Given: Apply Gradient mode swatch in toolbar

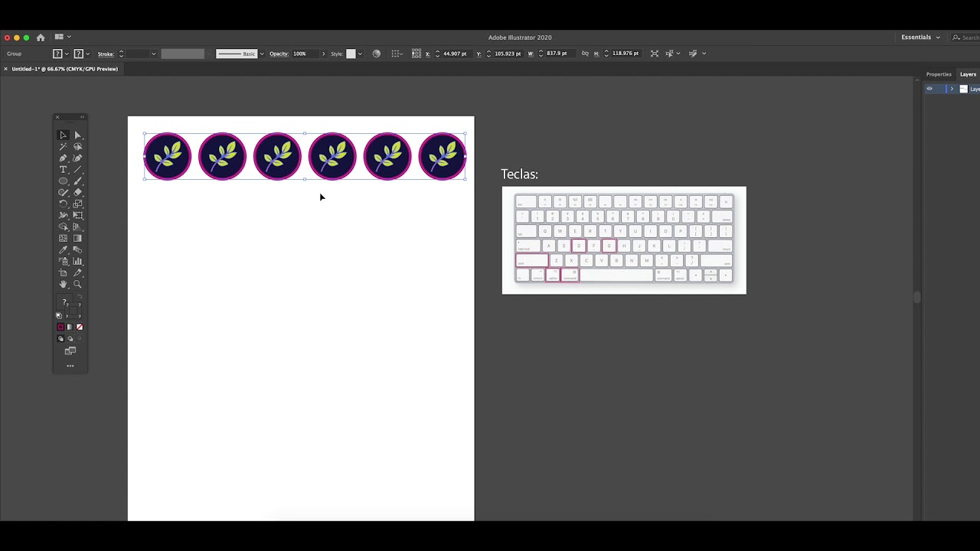Looking at the screenshot, I should [70, 327].
